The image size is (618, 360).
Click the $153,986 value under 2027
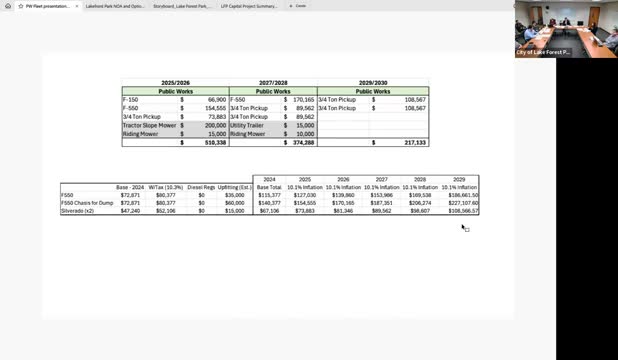(x=382, y=195)
